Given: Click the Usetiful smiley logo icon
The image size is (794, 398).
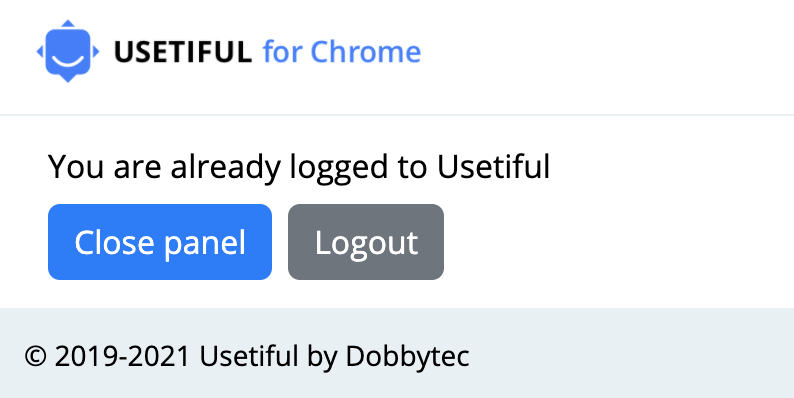Looking at the screenshot, I should (x=68, y=51).
